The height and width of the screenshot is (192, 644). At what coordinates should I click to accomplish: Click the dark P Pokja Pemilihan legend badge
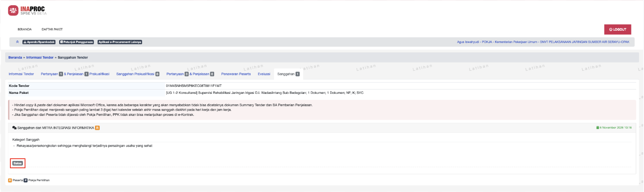point(25,180)
